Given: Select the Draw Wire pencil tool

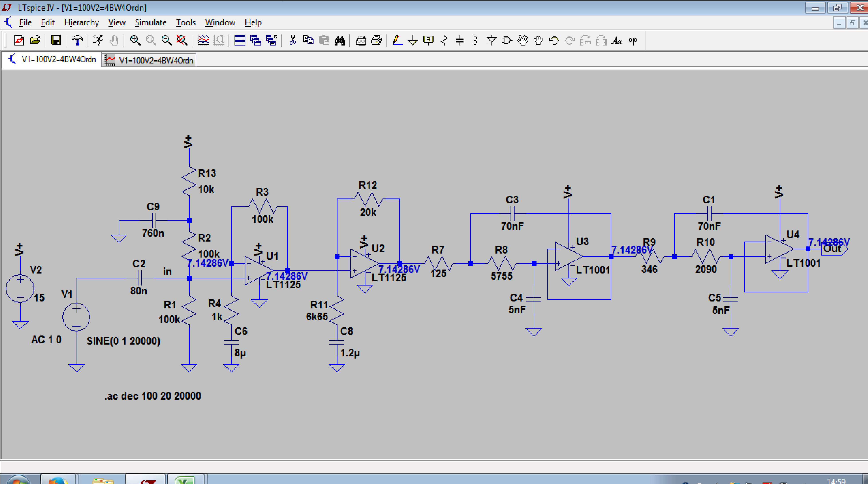Looking at the screenshot, I should (398, 40).
